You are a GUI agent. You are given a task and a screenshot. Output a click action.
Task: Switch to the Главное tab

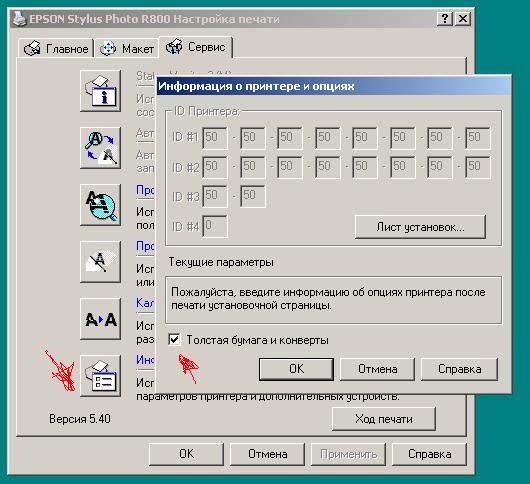point(56,49)
